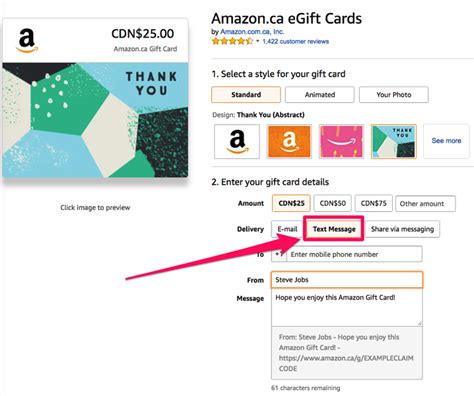The image size is (474, 396).
Task: Choose the Your Photo style option
Action: point(394,95)
